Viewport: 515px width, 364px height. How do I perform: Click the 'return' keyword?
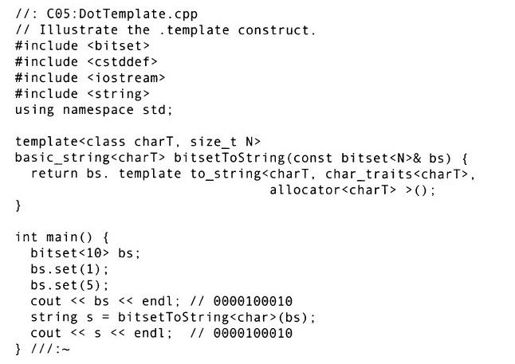(x=54, y=174)
